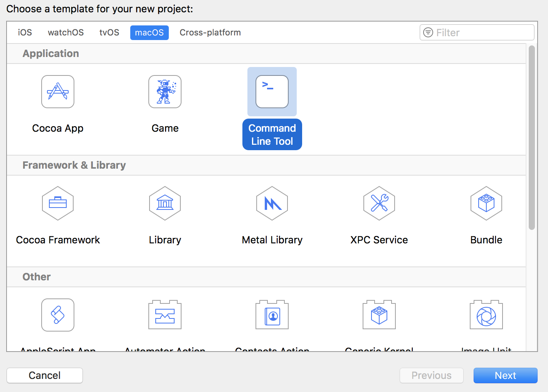Screen dimensions: 548x392
Task: Click the Command Line Tool label
Action: pos(272,134)
